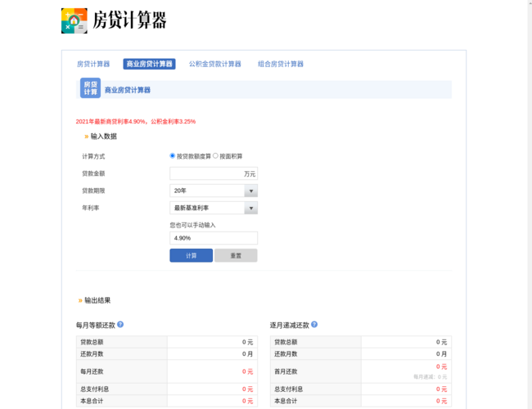
Task: Click 每月还款 row in left table
Action: tap(167, 371)
